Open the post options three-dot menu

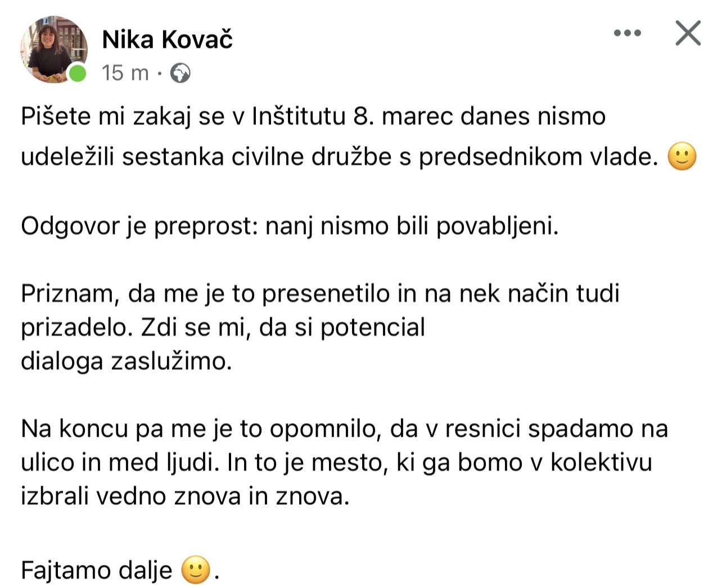coord(627,33)
